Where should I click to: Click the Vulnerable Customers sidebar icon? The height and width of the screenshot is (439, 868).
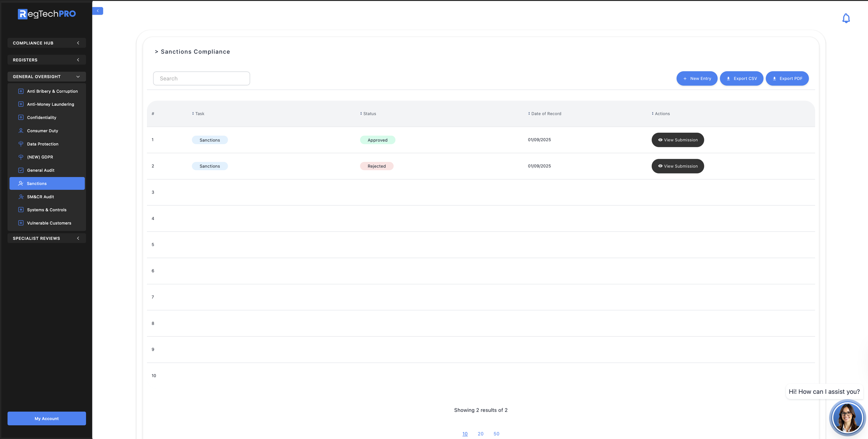click(x=21, y=223)
